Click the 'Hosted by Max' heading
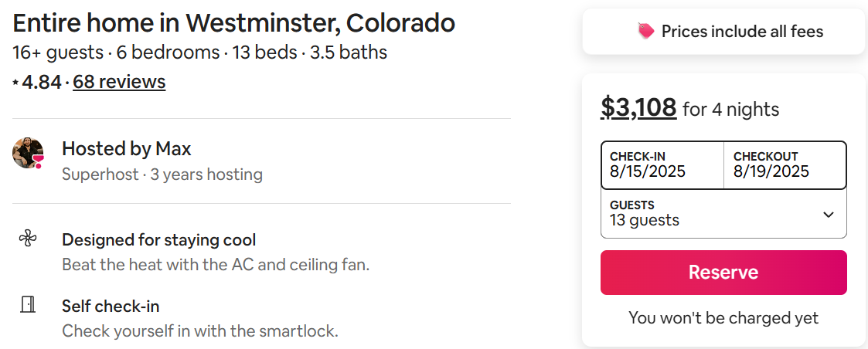The width and height of the screenshot is (868, 349). pos(127,148)
